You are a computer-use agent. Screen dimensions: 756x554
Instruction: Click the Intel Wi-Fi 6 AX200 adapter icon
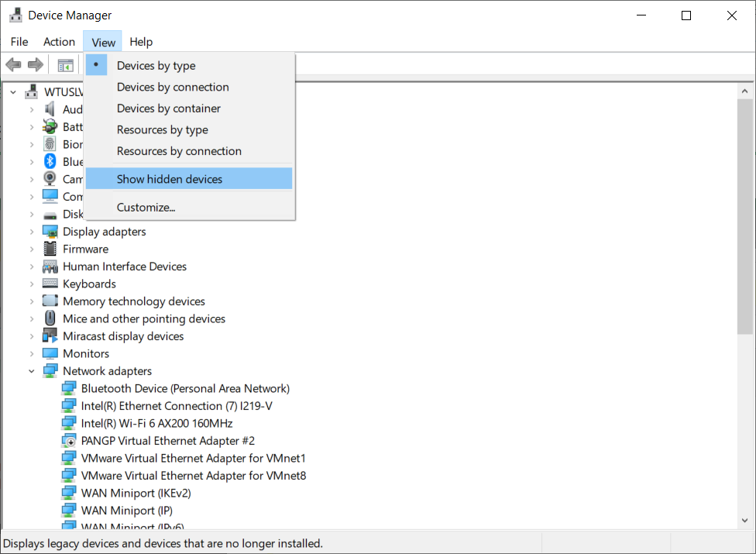click(69, 423)
